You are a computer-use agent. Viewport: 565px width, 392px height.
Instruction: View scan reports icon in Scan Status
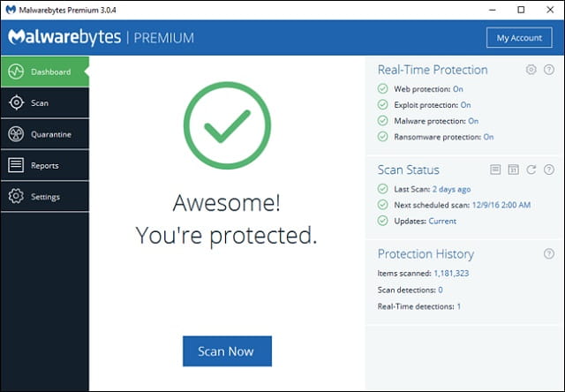[495, 170]
